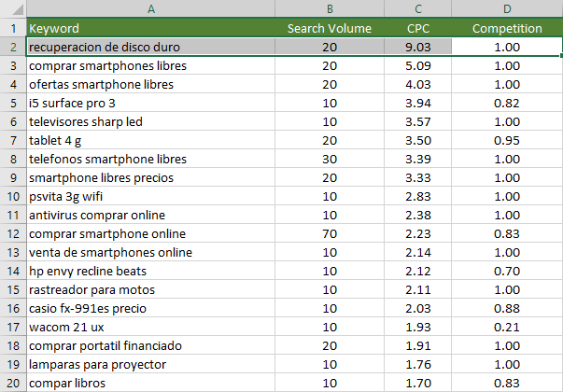
Task: Click CPC value 1.91
Action: click(x=418, y=345)
